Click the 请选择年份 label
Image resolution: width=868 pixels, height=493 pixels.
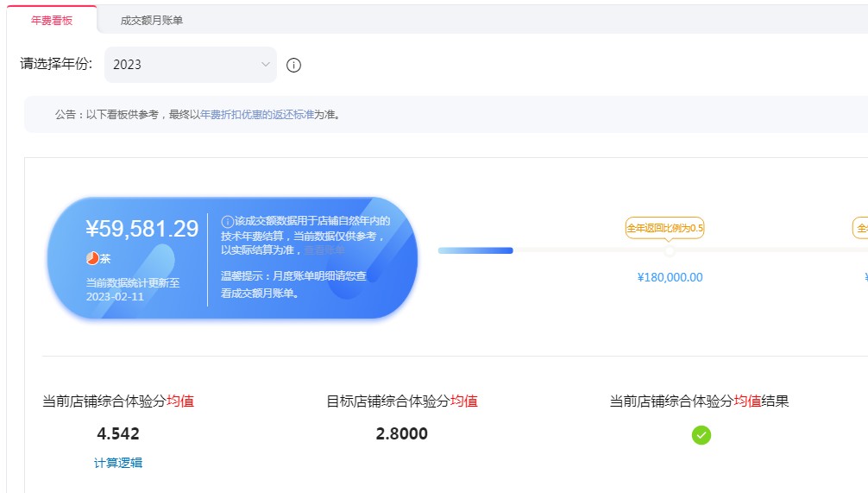pyautogui.click(x=56, y=64)
